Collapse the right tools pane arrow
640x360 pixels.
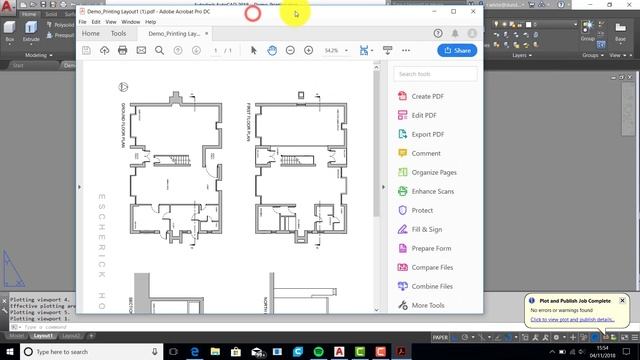(x=383, y=187)
